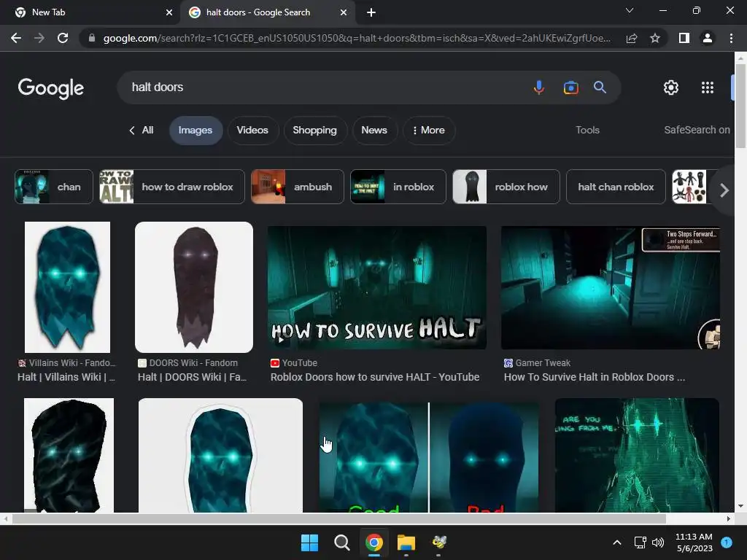Open How To Survive Halt Gamer Tweak link
Image resolution: width=747 pixels, height=560 pixels.
point(595,377)
